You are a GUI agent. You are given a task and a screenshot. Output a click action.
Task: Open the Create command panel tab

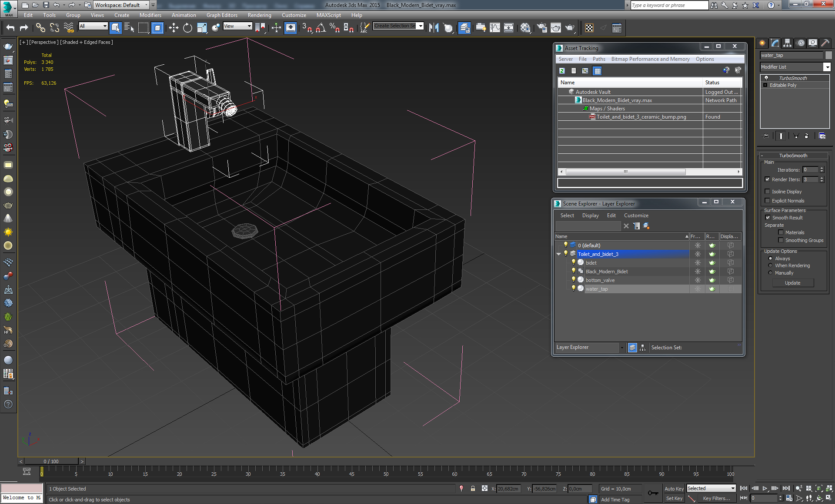click(762, 43)
